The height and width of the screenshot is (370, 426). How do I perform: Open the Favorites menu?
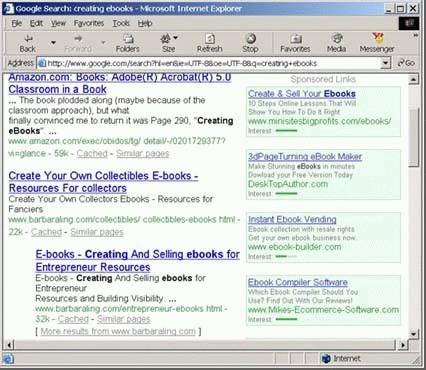(x=89, y=23)
